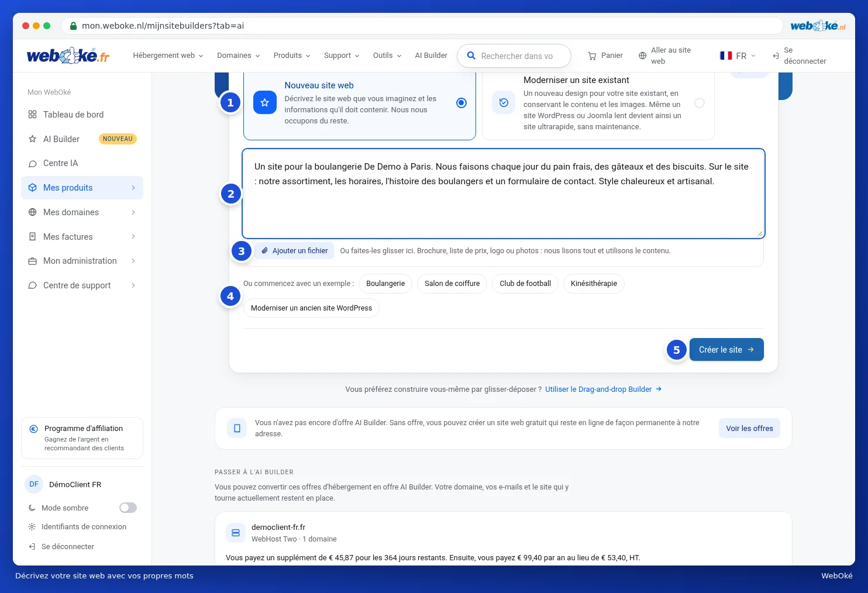The width and height of the screenshot is (868, 593).
Task: Click the Mes produits cube icon
Action: 32,188
